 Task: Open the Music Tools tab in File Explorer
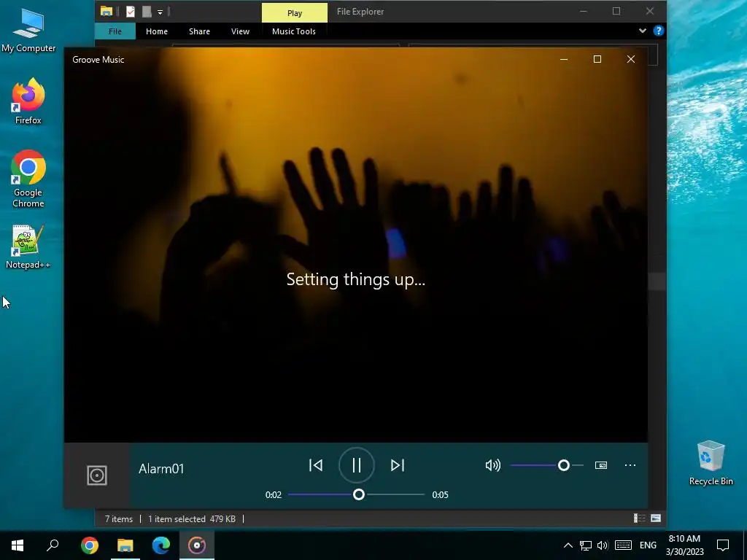294,31
